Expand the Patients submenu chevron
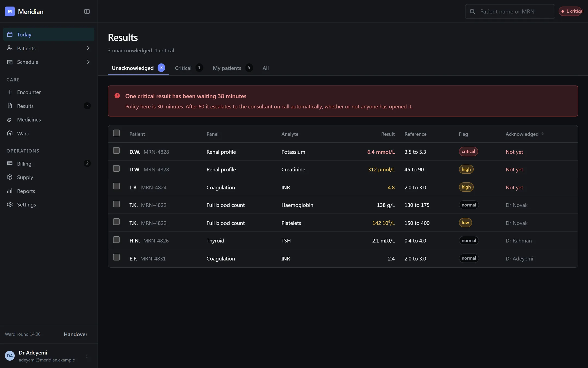Screen dimensions: 588x368 [x=88, y=48]
